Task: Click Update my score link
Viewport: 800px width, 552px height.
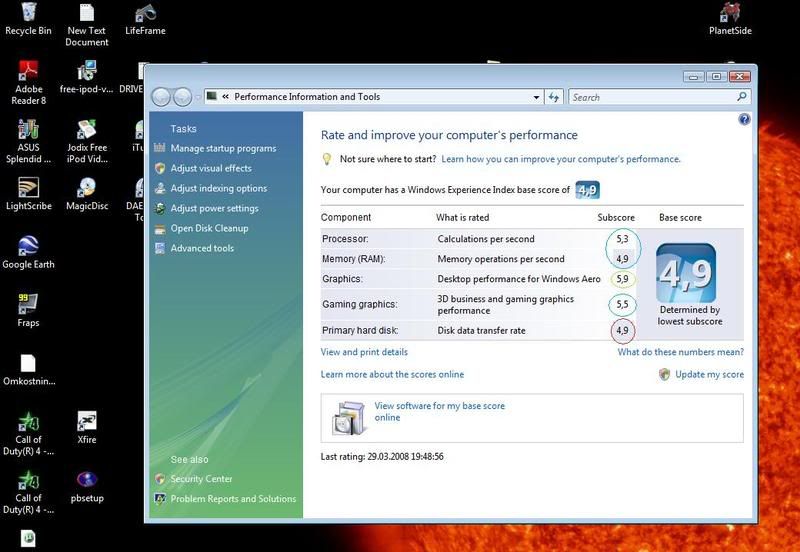Action: point(709,374)
